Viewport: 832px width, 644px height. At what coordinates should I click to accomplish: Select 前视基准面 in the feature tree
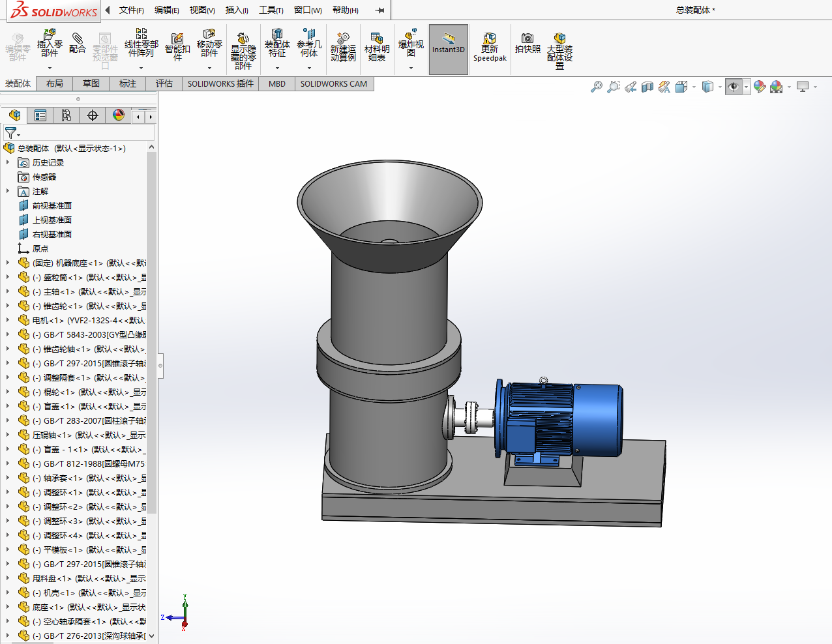(x=52, y=205)
